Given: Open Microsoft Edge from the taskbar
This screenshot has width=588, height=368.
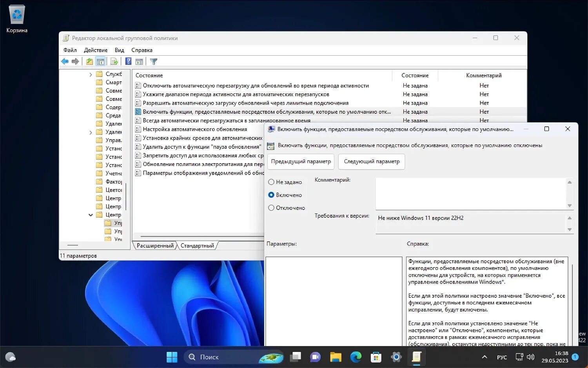Looking at the screenshot, I should 356,357.
